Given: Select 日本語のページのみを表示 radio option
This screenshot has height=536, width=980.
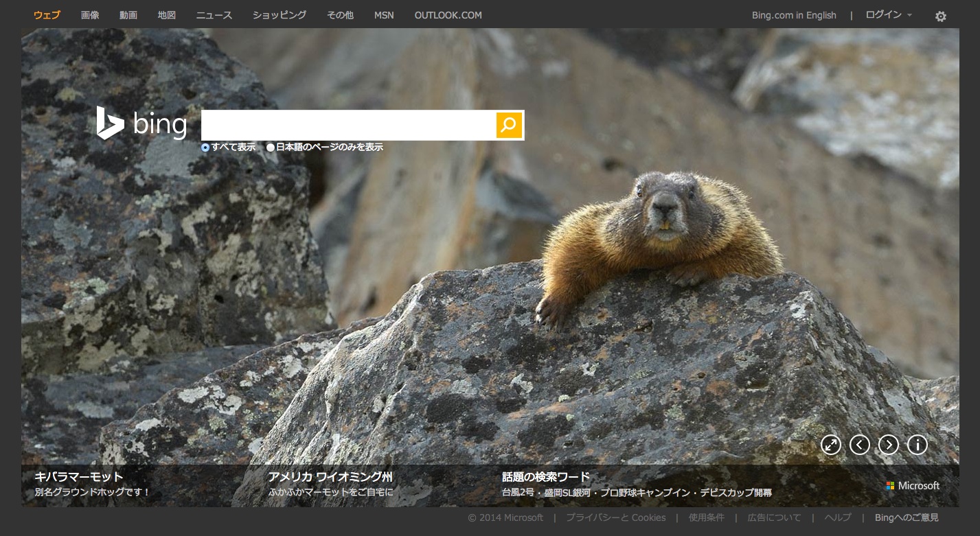Looking at the screenshot, I should coord(271,148).
